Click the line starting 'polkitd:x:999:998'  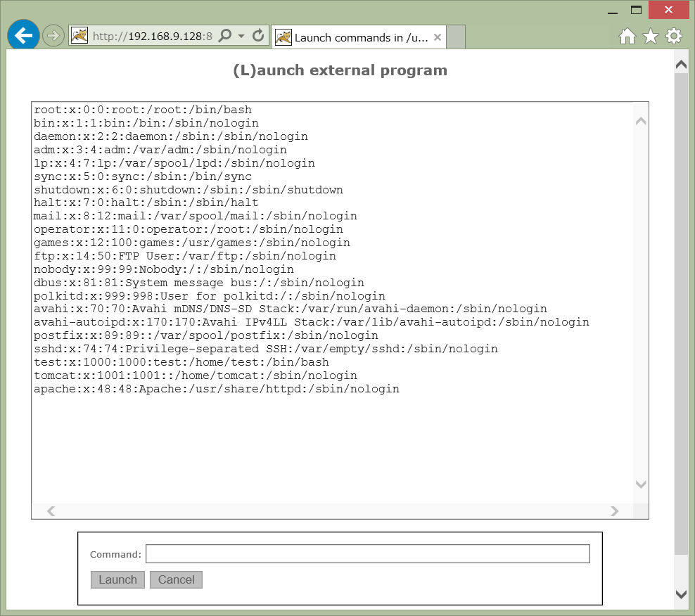pos(210,295)
